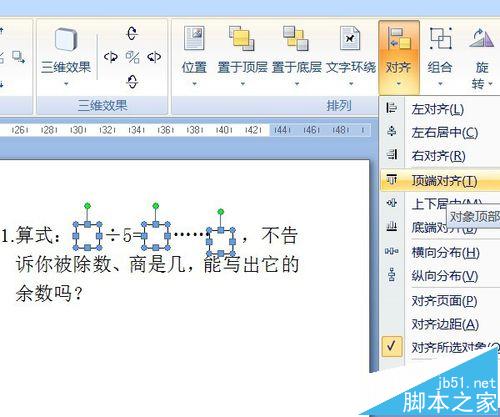Click the 置于顶层 button label
The width and height of the screenshot is (500, 417).
click(242, 67)
